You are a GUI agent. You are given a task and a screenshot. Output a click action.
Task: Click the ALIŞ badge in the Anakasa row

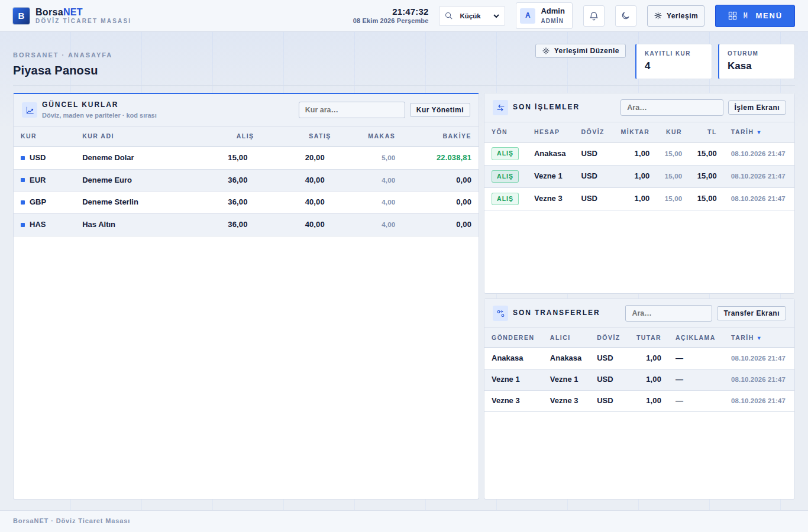(505, 154)
